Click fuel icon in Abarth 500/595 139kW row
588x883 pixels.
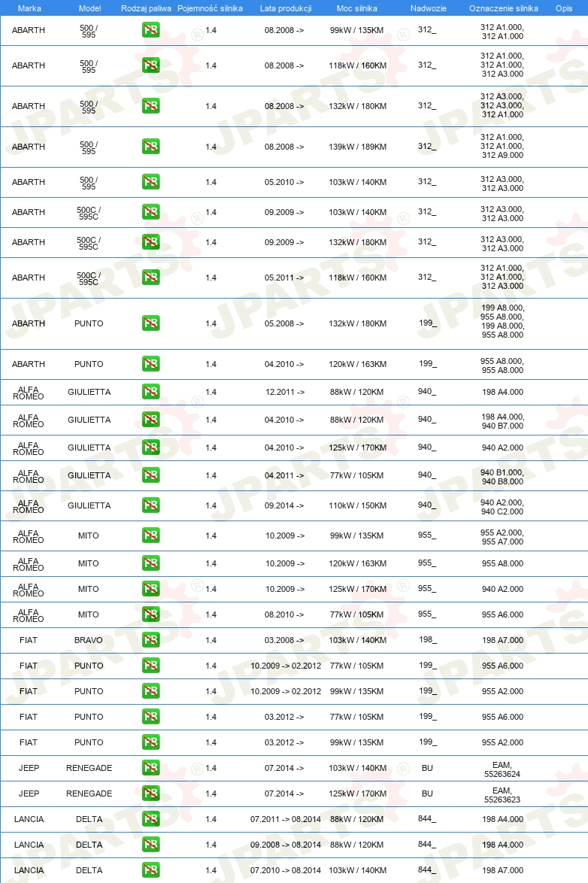150,147
